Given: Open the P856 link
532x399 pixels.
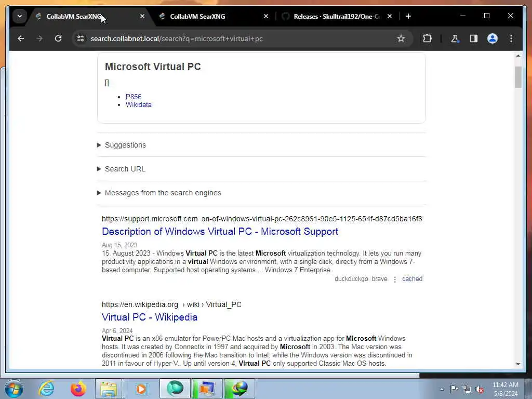Looking at the screenshot, I should [134, 97].
